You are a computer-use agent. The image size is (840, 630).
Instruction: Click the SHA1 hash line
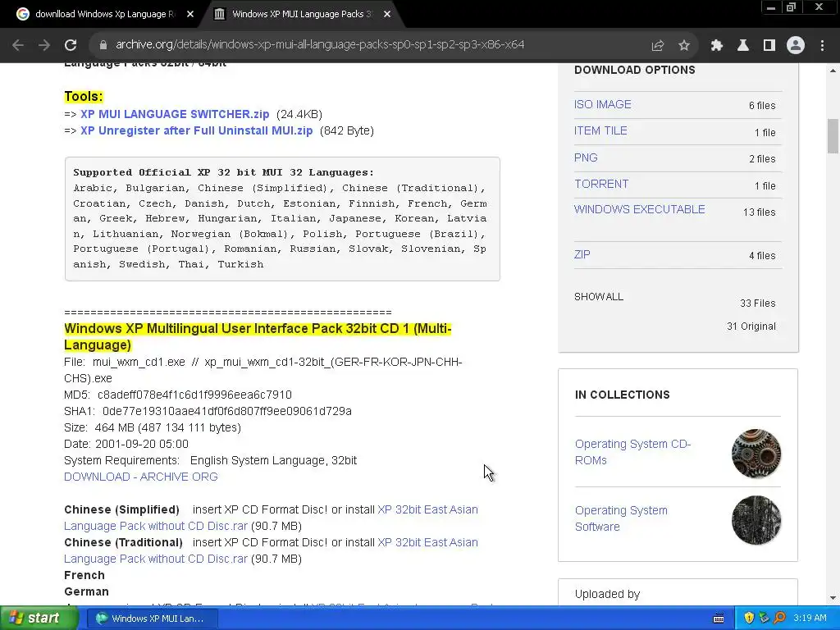(208, 412)
